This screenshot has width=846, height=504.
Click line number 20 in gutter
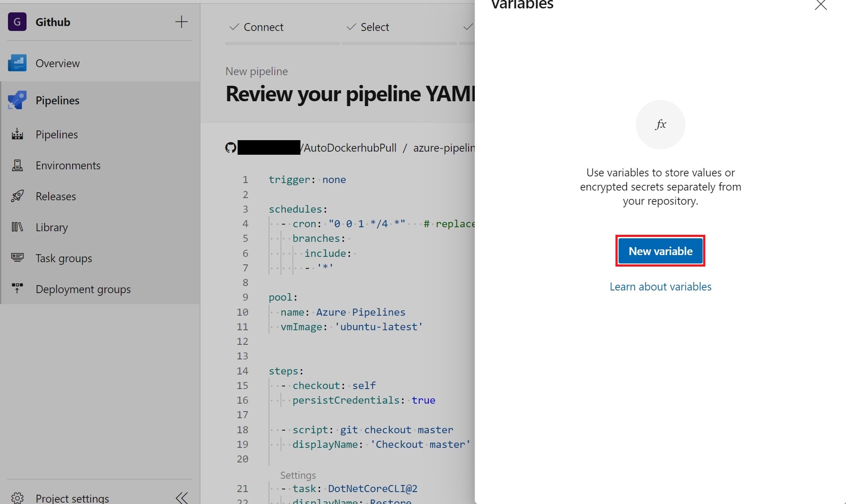(x=242, y=459)
